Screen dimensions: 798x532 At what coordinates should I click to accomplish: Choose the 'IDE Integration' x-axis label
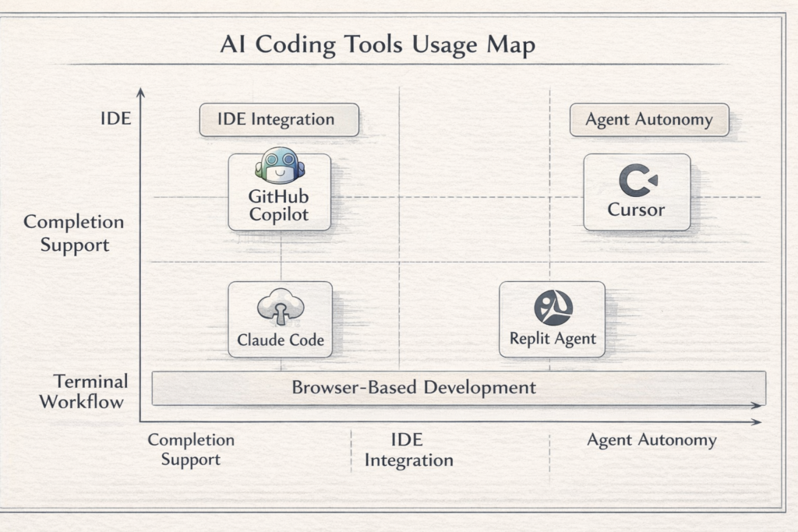click(x=408, y=450)
